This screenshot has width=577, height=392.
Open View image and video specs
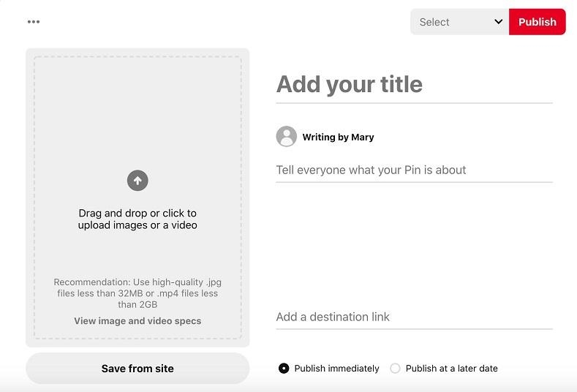click(x=137, y=321)
